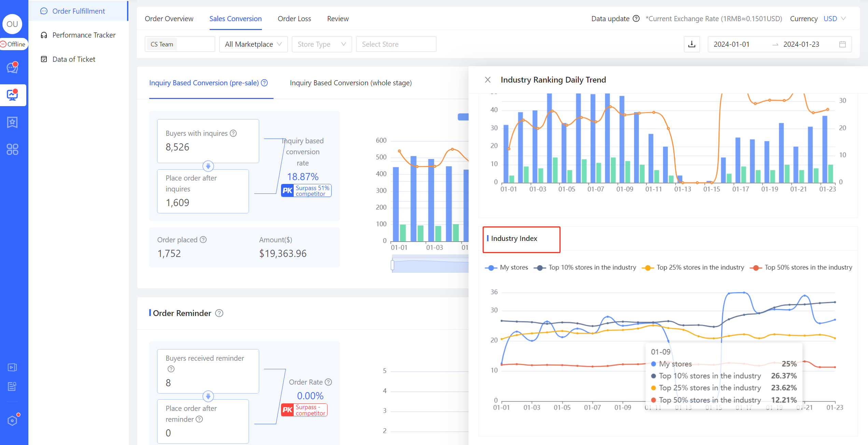
Task: Click help icon beside Order Reminder
Action: [x=219, y=313]
